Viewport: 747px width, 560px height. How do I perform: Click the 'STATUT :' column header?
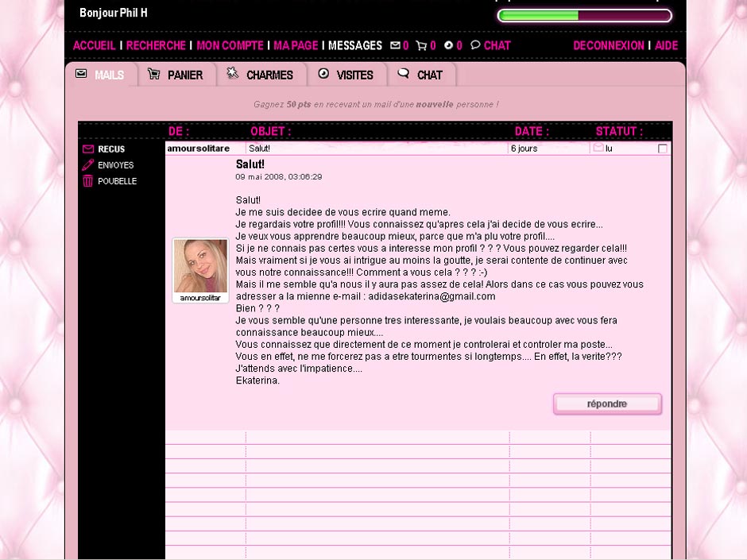[x=619, y=131]
